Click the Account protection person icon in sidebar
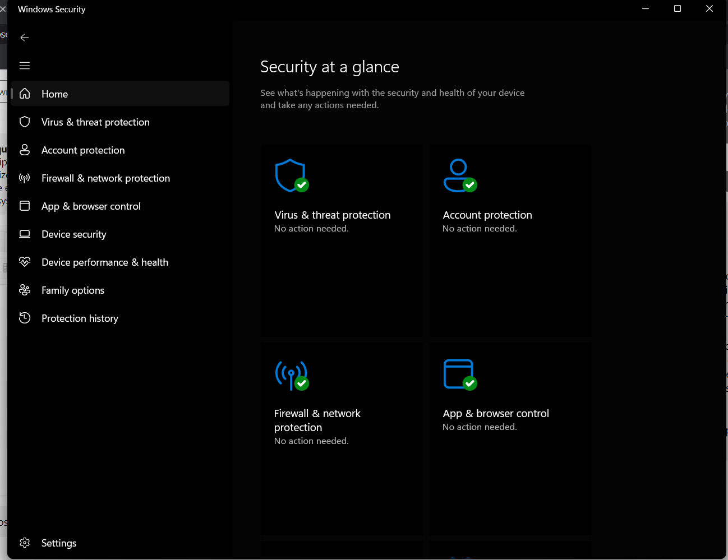Screen dimensions: 728x560 pos(25,150)
